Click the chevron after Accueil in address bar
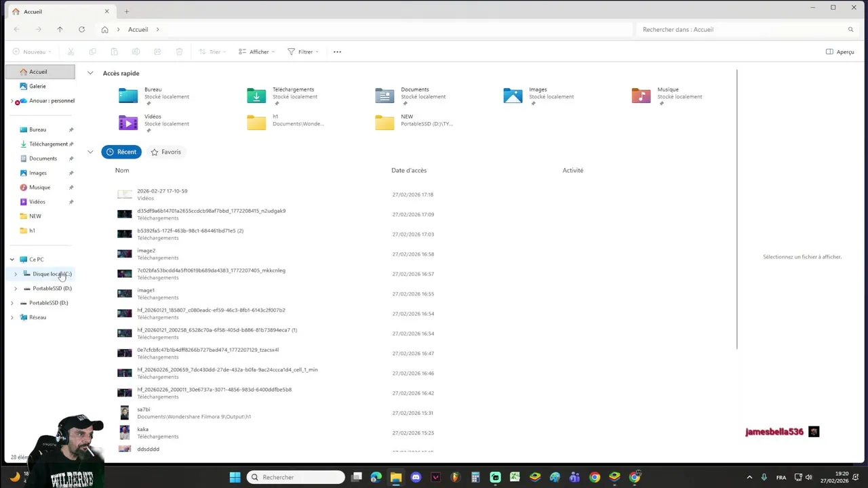Image resolution: width=868 pixels, height=488 pixels. tap(157, 29)
